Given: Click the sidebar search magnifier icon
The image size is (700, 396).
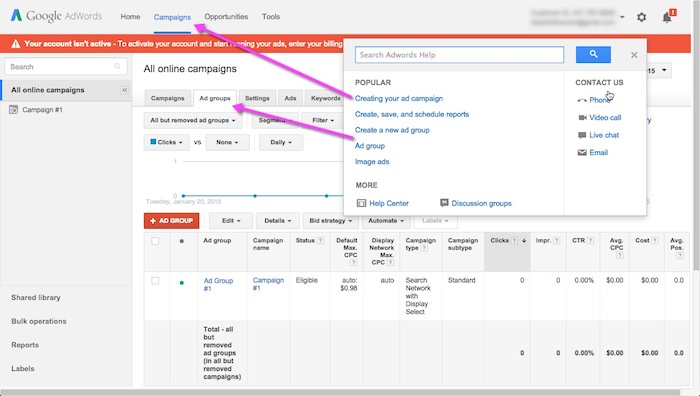Looking at the screenshot, I should [x=117, y=67].
